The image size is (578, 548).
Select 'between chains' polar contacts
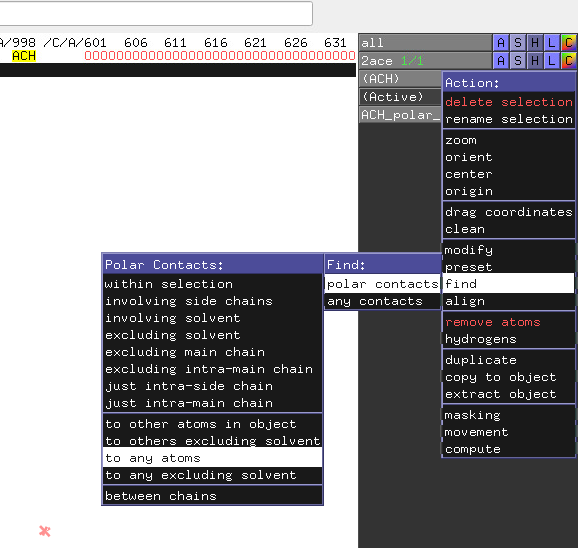coord(213,496)
